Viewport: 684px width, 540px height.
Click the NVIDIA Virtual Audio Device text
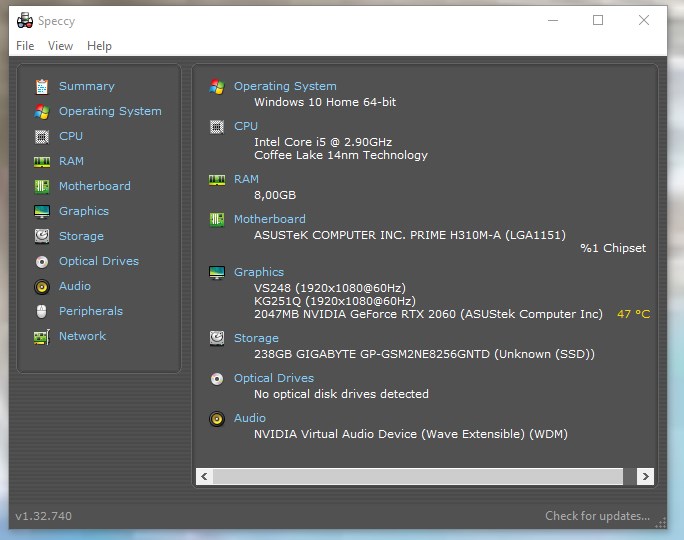(410, 434)
